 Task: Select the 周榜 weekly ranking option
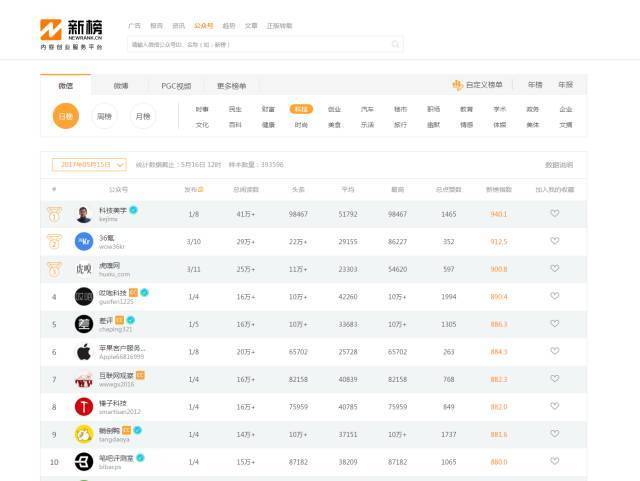click(x=104, y=116)
